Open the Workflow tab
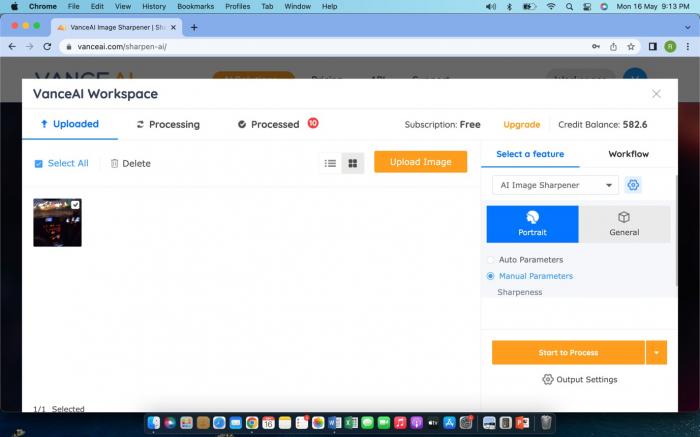 [x=629, y=154]
